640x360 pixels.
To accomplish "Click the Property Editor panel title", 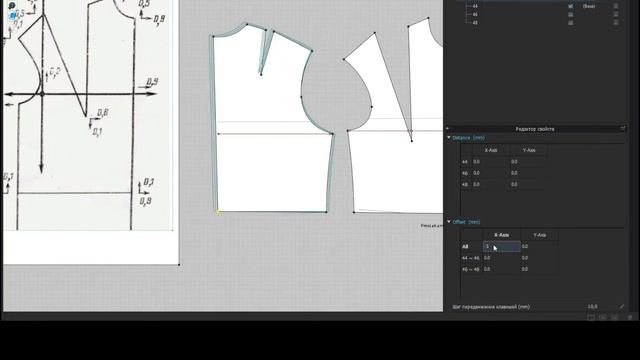I will point(535,129).
